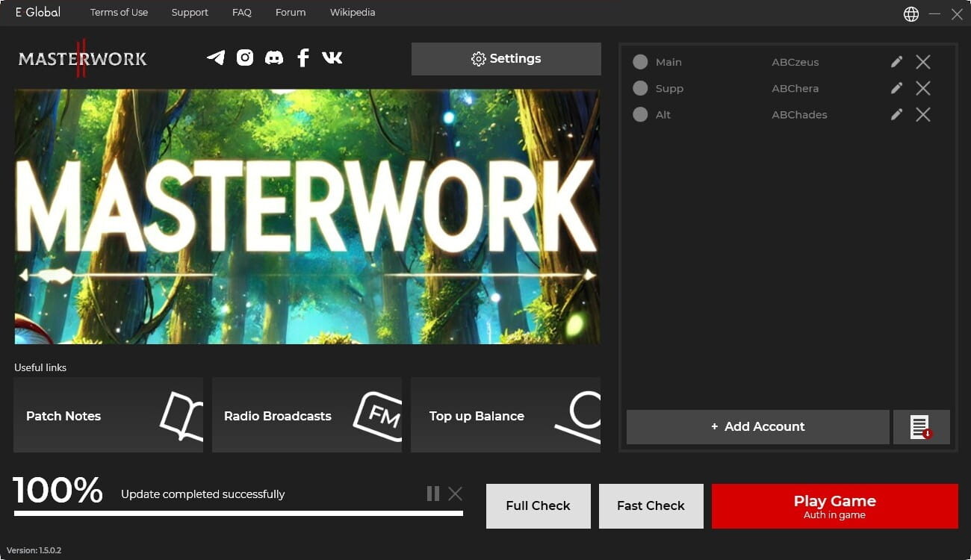Open the log document icon beside Add Account
Screen dimensions: 971x560
921,427
